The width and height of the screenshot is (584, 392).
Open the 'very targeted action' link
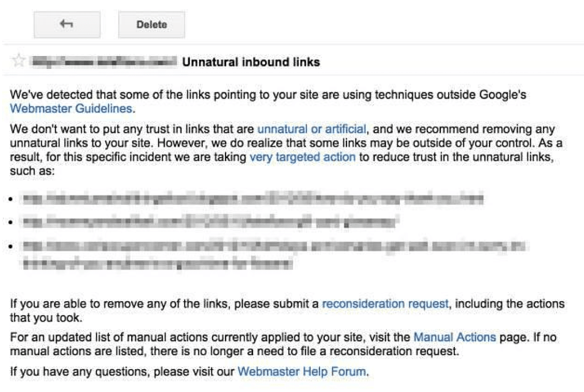click(x=302, y=157)
